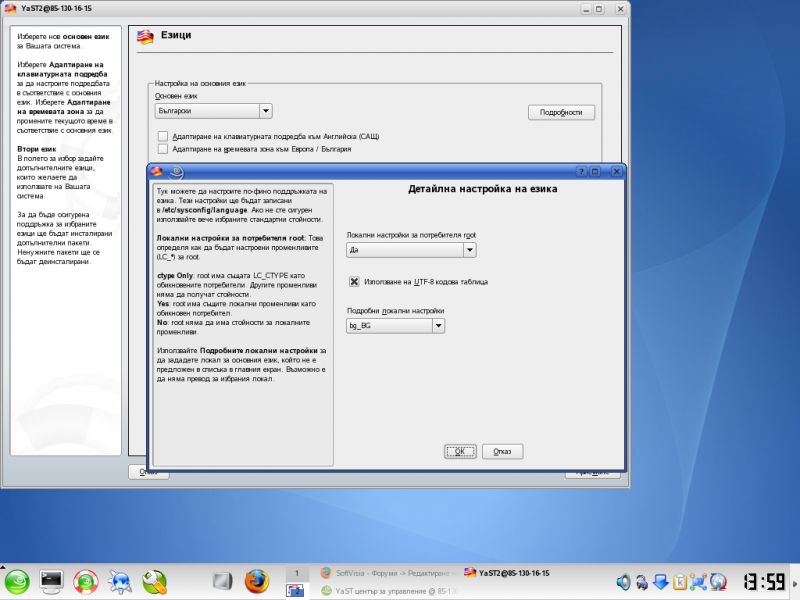
Task: Open the root user locale dropdown showing Да
Action: click(411, 250)
